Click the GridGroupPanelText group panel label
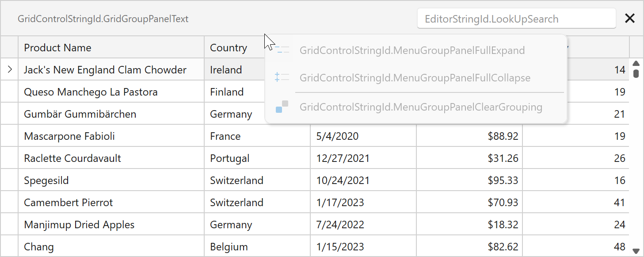This screenshot has height=257, width=644. tap(103, 19)
